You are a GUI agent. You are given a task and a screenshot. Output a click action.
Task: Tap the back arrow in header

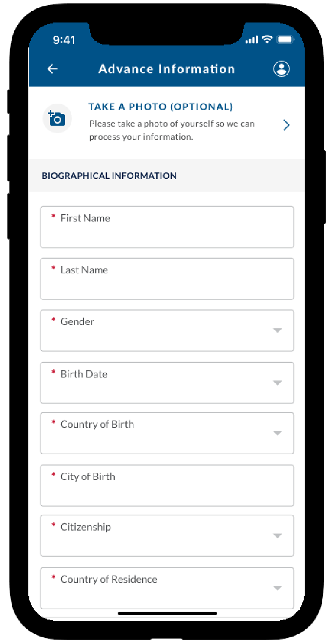(x=52, y=69)
